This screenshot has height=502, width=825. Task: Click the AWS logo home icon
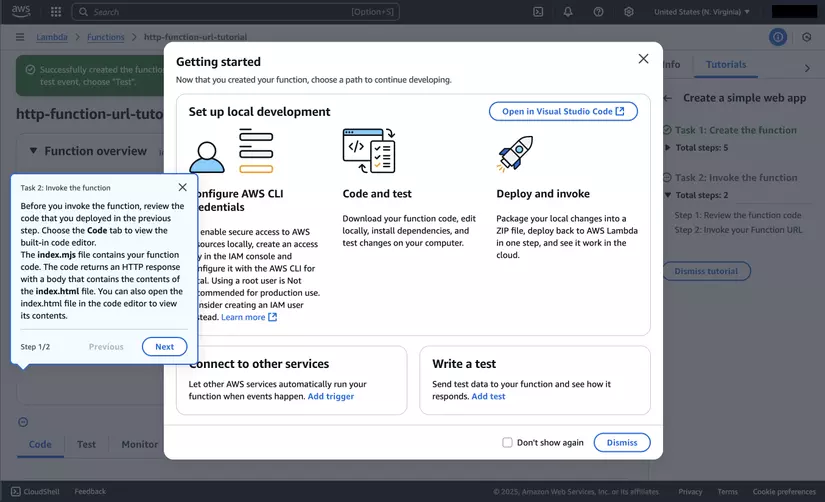pos(21,11)
